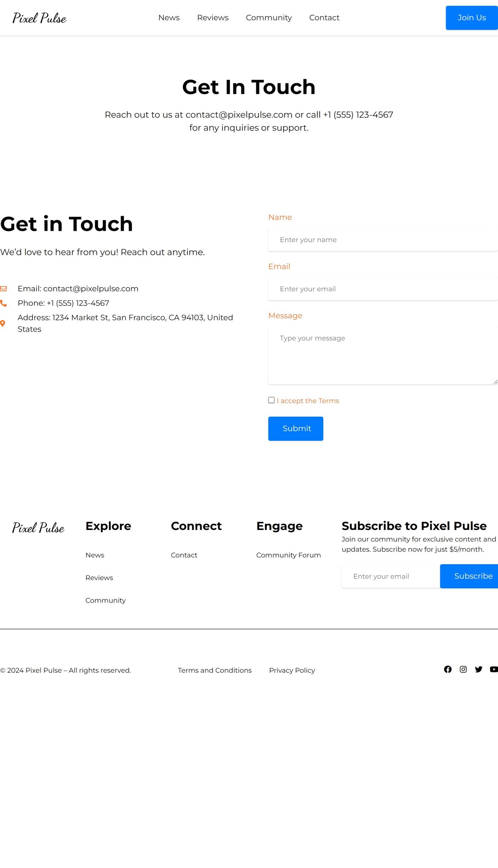
Task: Click the Submit button
Action: click(295, 429)
